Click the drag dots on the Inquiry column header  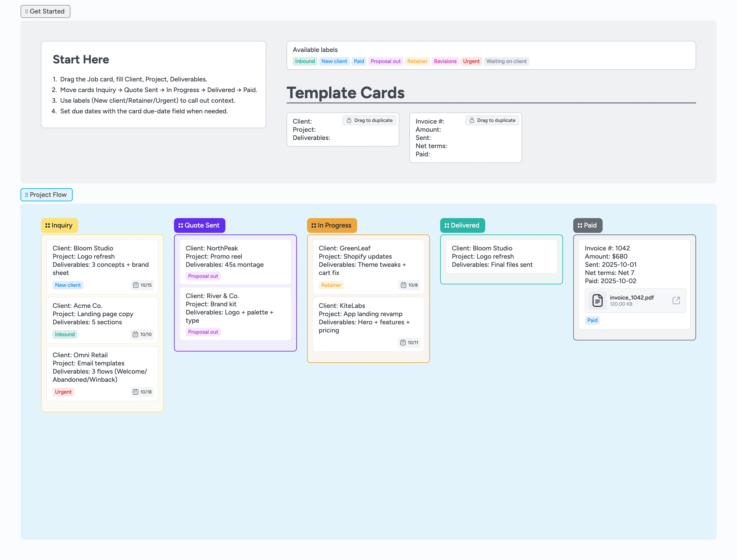(48, 225)
